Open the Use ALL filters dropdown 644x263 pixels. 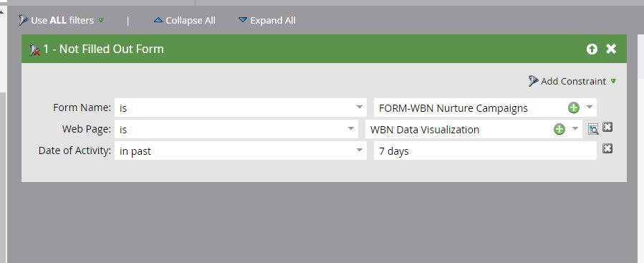101,20
